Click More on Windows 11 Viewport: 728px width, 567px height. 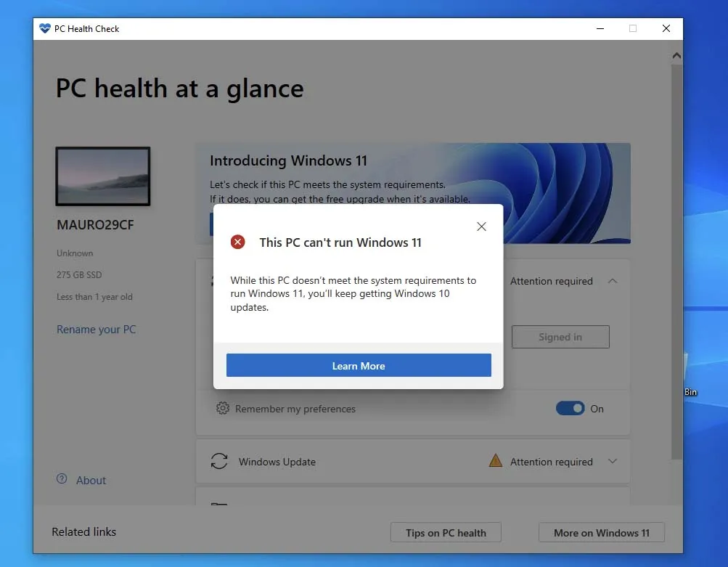(x=601, y=531)
